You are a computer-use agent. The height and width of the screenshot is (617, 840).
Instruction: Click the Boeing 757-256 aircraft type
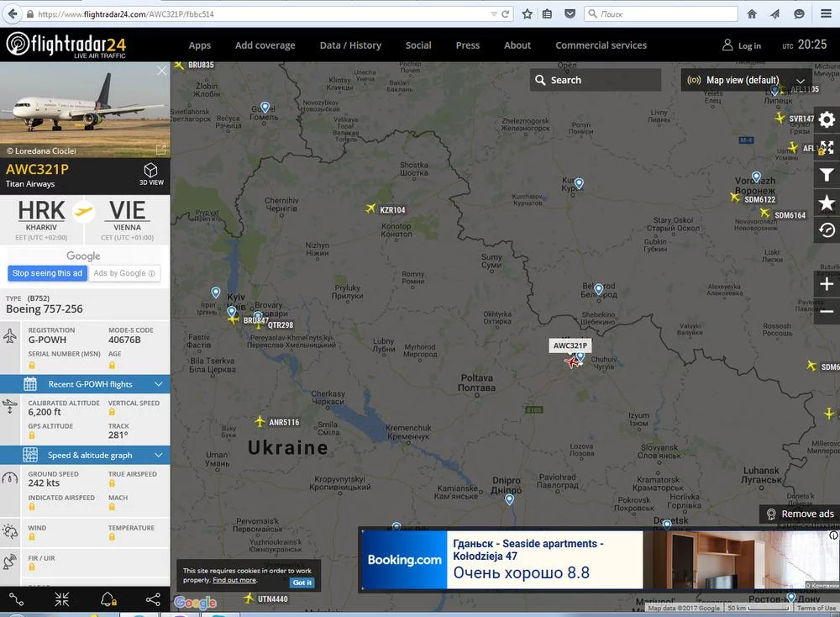[x=45, y=308]
